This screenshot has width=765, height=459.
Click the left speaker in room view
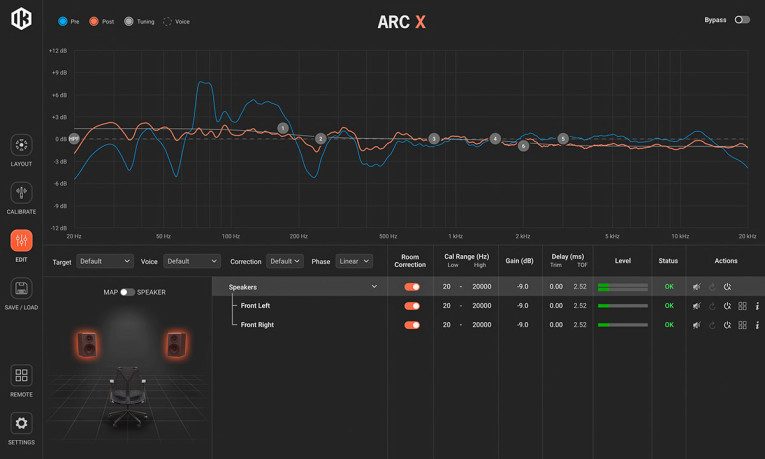pos(87,345)
